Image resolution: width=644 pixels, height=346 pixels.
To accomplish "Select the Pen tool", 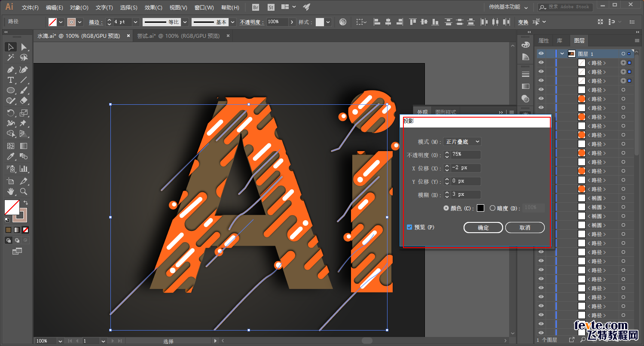I will coord(11,70).
